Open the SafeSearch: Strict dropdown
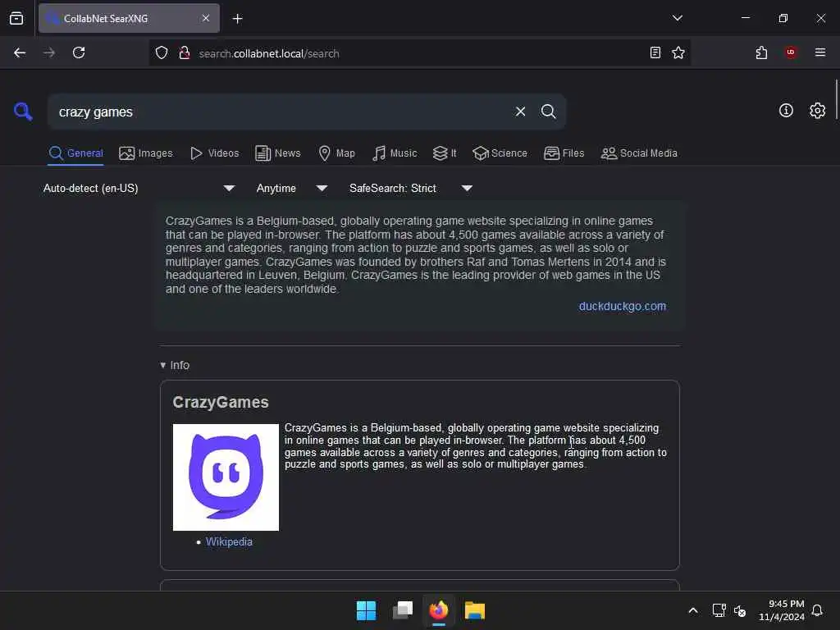Viewport: 840px width, 630px height. click(410, 188)
